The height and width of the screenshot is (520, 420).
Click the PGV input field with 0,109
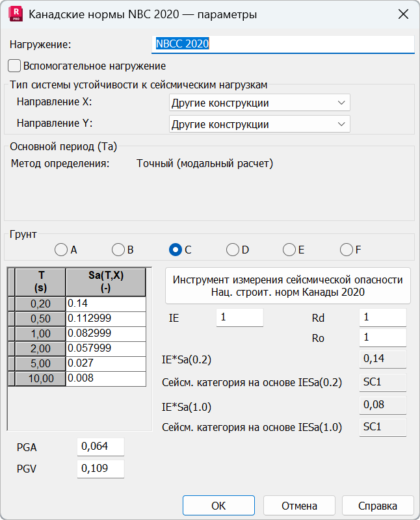[x=101, y=469]
